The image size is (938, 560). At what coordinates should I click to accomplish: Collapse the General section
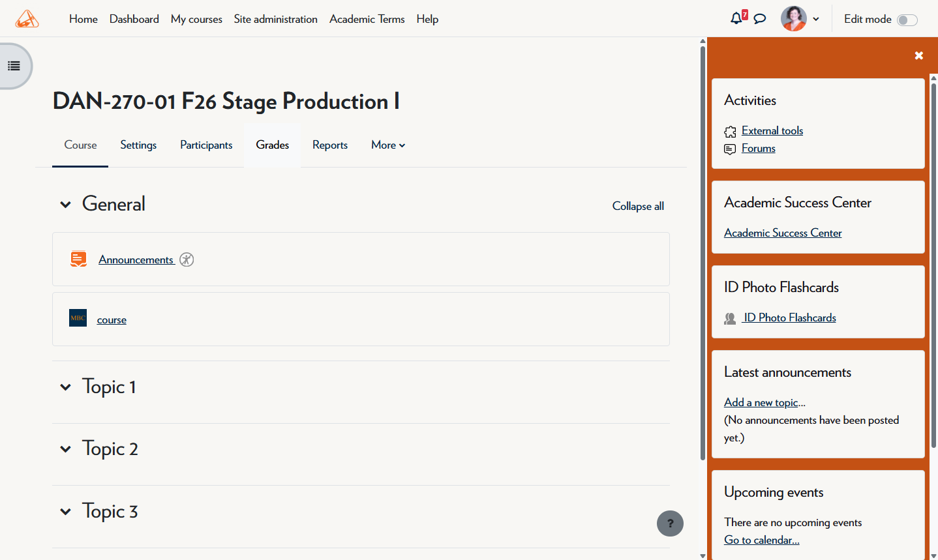[x=65, y=205]
